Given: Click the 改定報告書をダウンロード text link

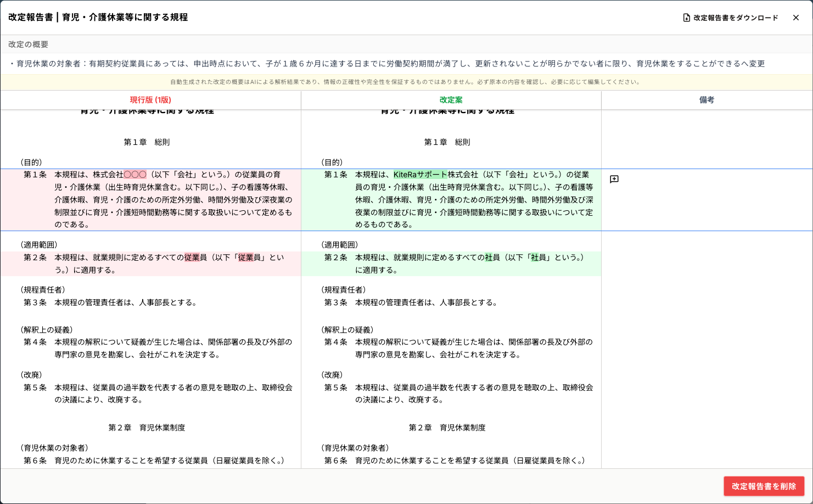Looking at the screenshot, I should [x=736, y=18].
